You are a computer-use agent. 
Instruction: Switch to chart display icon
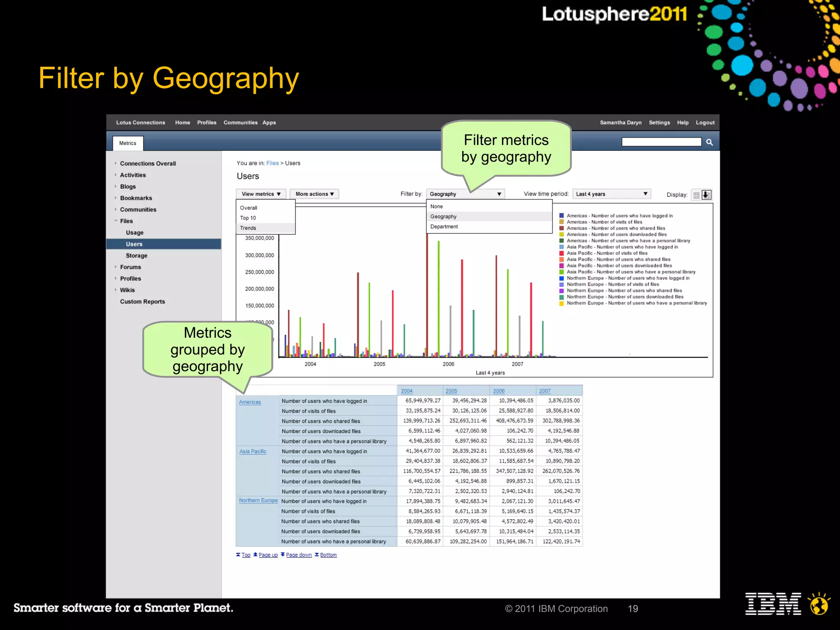(706, 195)
